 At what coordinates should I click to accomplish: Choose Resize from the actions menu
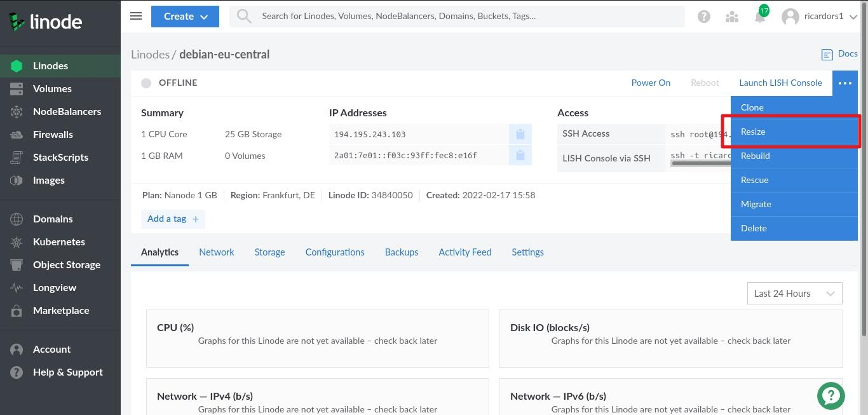794,132
